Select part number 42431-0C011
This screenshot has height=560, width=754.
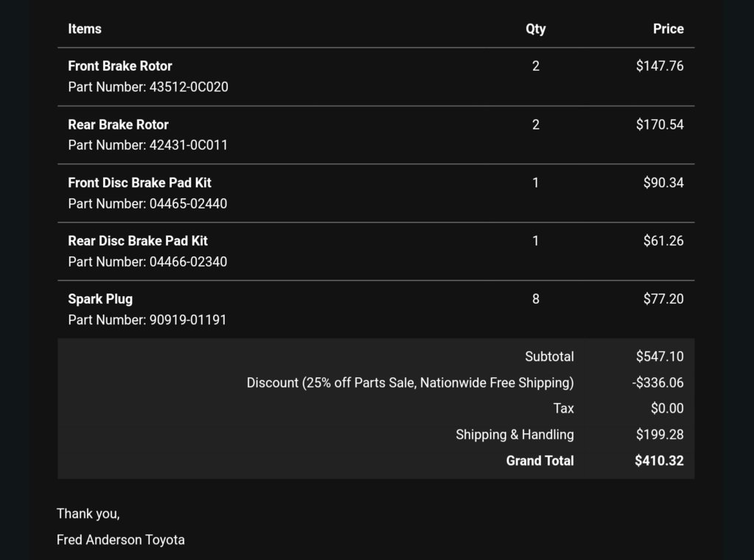pyautogui.click(x=188, y=145)
